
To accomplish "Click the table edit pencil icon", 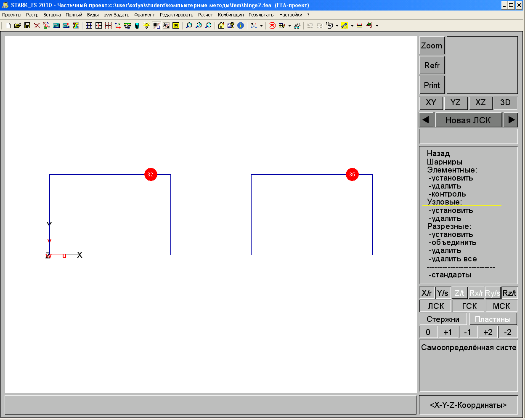I will click(282, 26).
